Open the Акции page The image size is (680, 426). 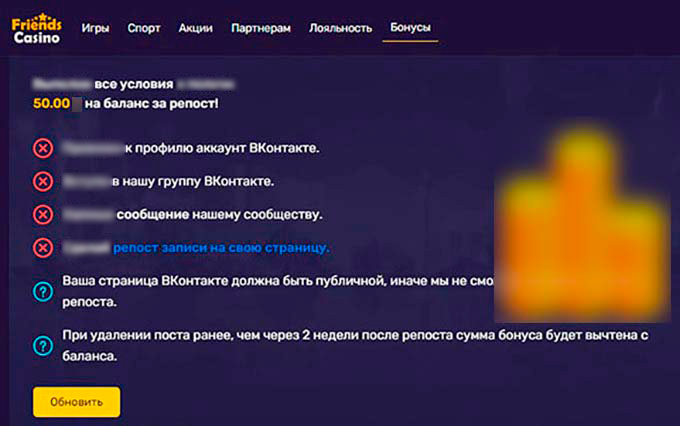196,28
